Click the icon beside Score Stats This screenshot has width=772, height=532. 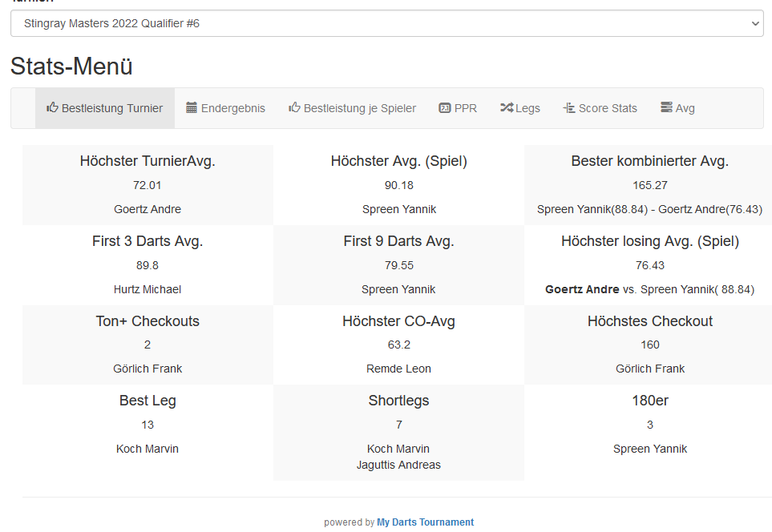(569, 107)
